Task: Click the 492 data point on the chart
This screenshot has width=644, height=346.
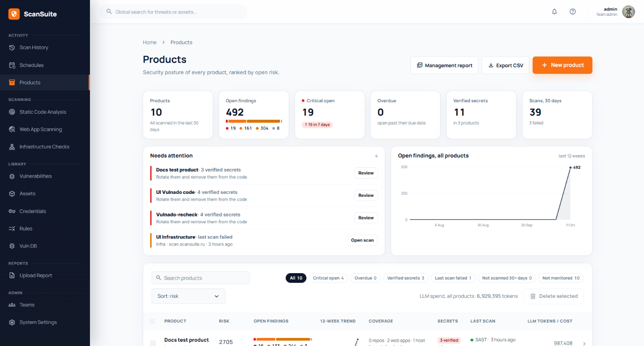Action: click(x=570, y=167)
